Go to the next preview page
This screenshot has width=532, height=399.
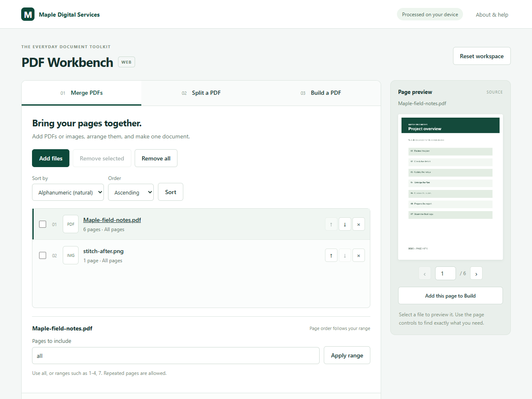[476, 273]
